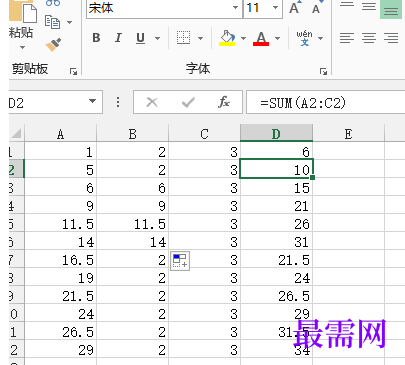Toggle Bold formatting

click(x=96, y=38)
